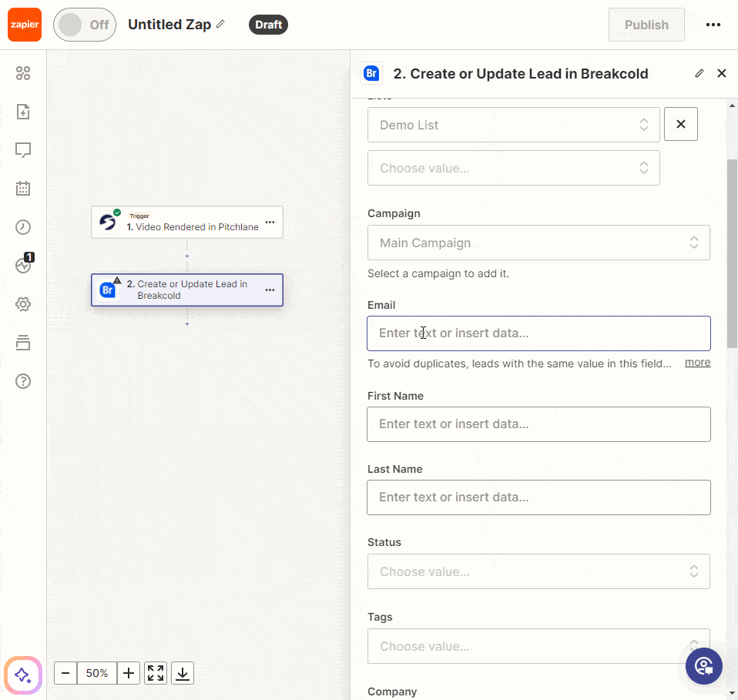Open the AI sparkle assistant button
738x700 pixels.
click(x=23, y=675)
